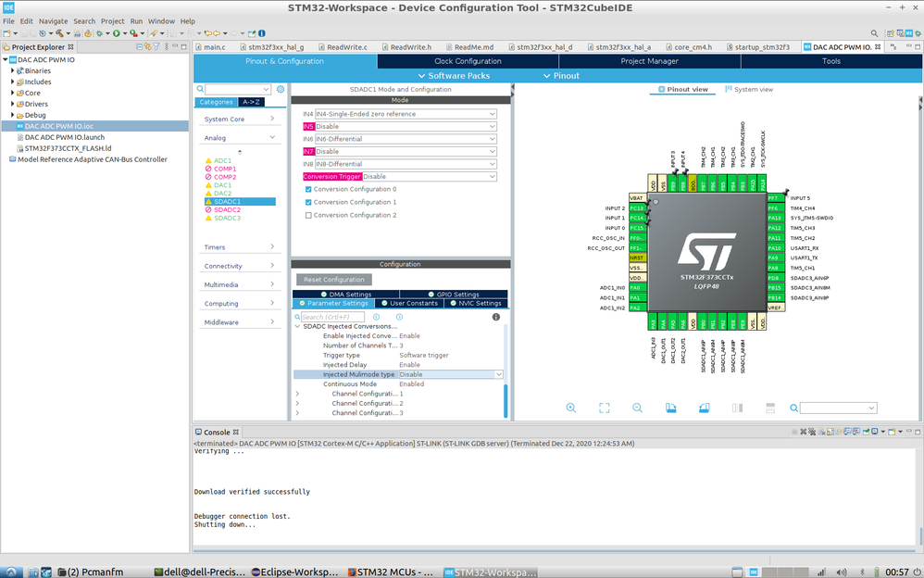Rotate pinout counter-clockwise icon

click(x=705, y=408)
